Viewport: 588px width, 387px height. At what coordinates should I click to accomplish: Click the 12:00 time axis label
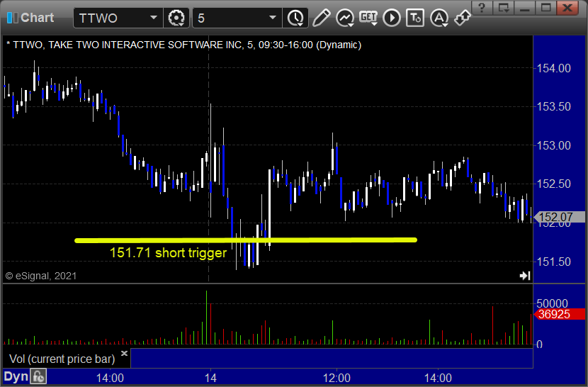[337, 378]
